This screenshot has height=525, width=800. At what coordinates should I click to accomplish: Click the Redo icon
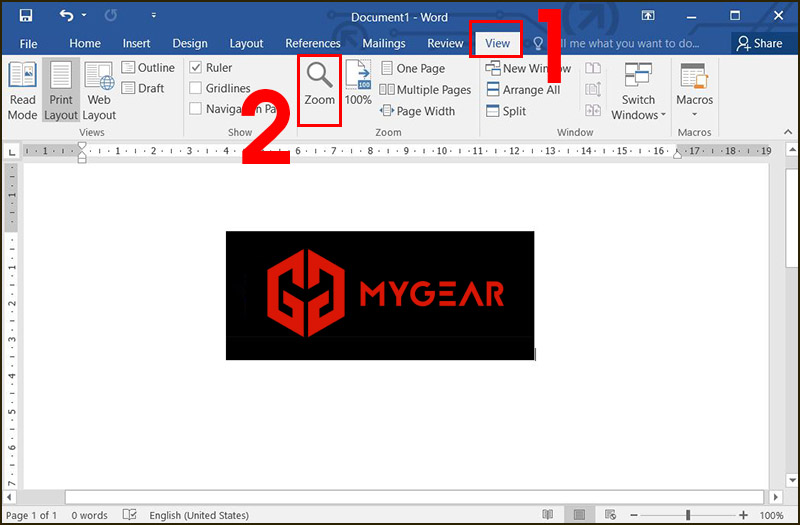coord(111,15)
